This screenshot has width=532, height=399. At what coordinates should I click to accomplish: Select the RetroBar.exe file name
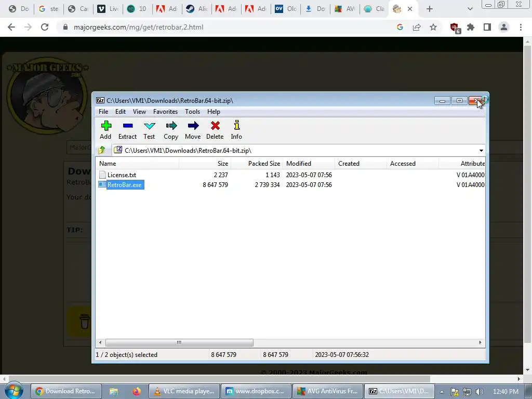click(125, 184)
